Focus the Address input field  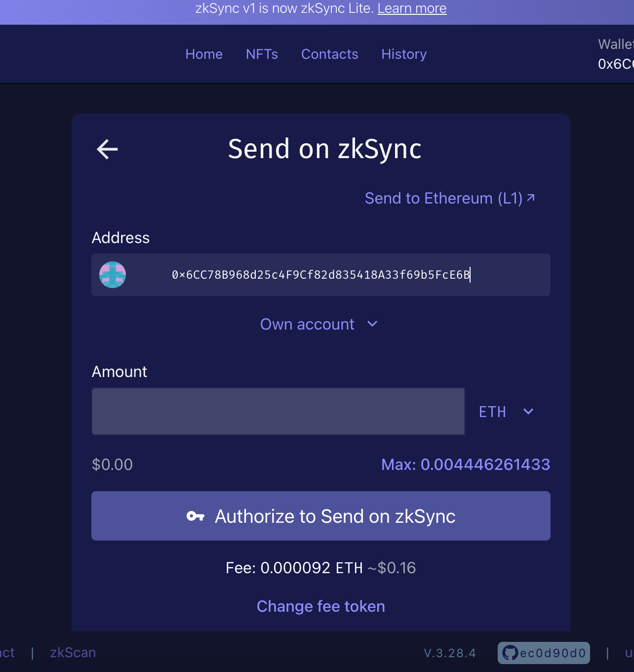click(x=321, y=275)
